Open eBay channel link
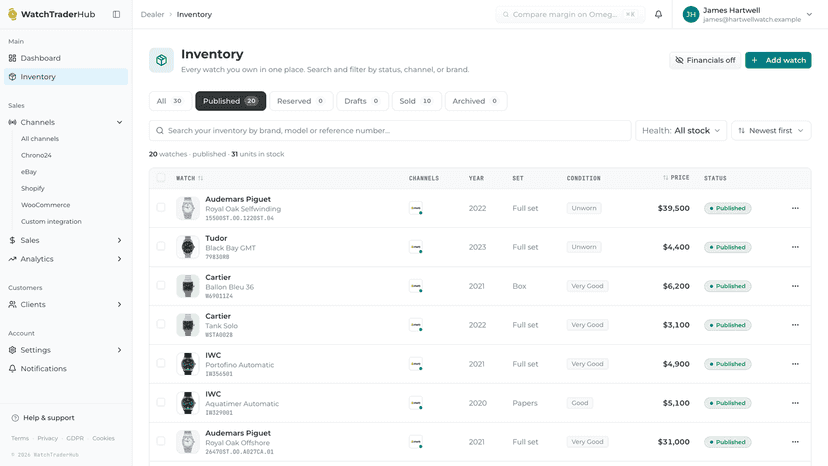 click(x=29, y=172)
